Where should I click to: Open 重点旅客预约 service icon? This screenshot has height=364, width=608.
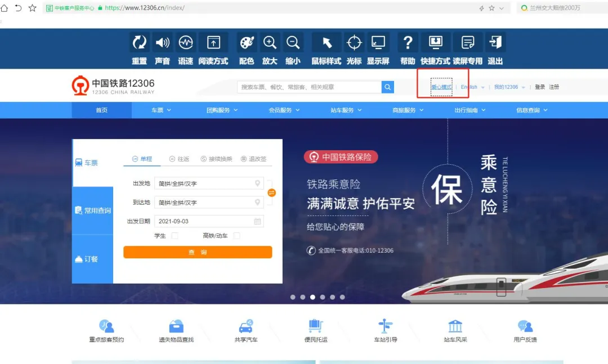coord(106,326)
